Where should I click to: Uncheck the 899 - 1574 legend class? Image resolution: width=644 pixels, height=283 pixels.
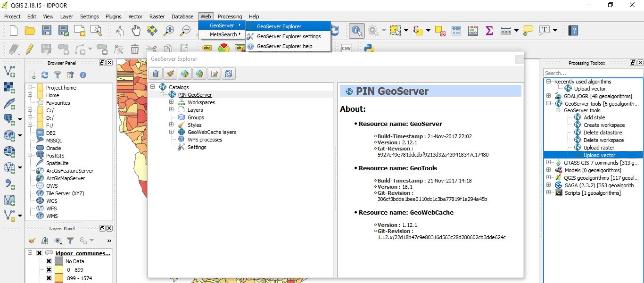click(x=49, y=278)
